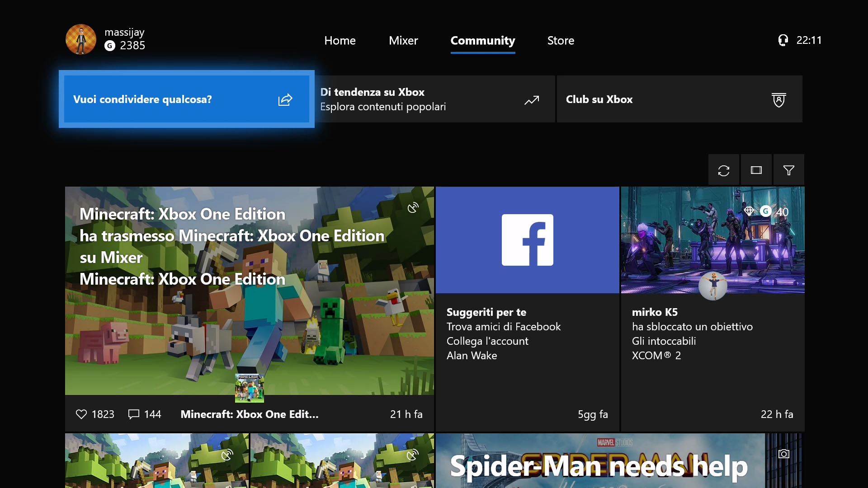868x488 pixels.
Task: Click the massijay gamertag text
Action: pyautogui.click(x=124, y=33)
